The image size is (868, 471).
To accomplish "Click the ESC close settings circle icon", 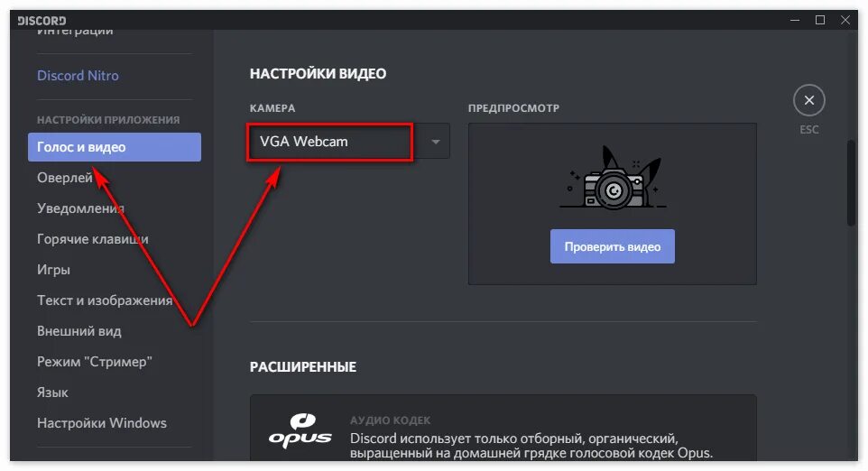I will [808, 100].
